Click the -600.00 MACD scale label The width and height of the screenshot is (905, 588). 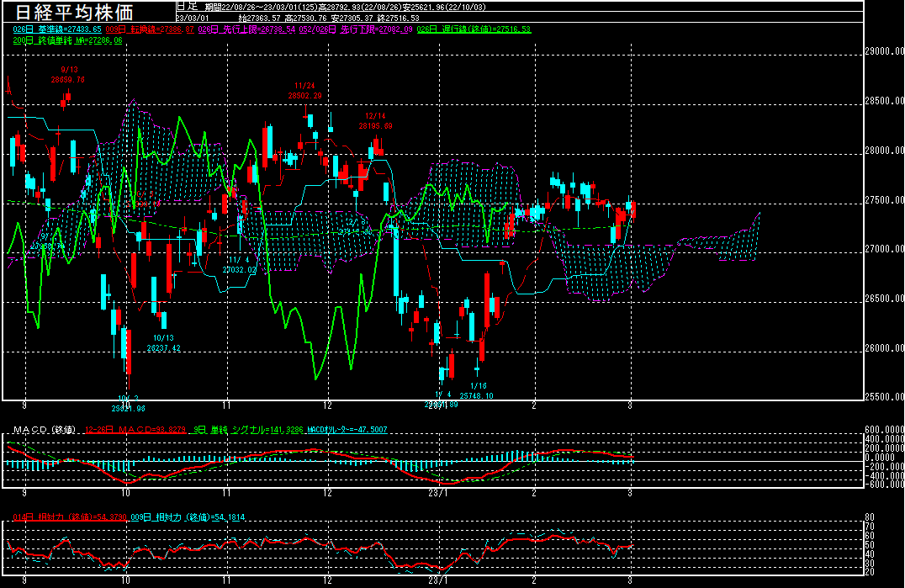point(884,485)
